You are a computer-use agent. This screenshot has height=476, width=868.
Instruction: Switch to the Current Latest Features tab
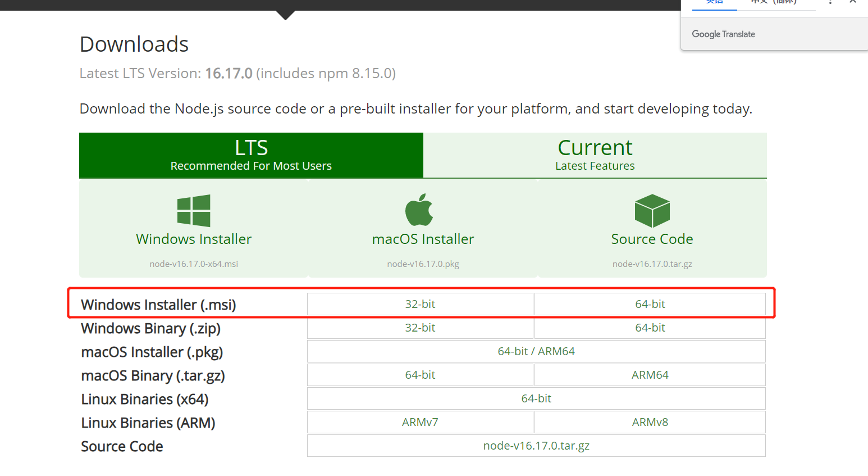point(595,155)
